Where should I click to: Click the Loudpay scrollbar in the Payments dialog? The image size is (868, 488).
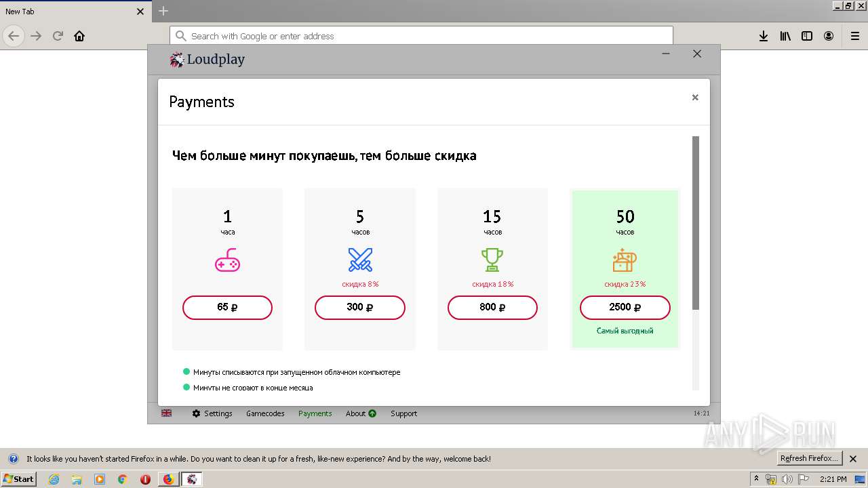pos(696,223)
